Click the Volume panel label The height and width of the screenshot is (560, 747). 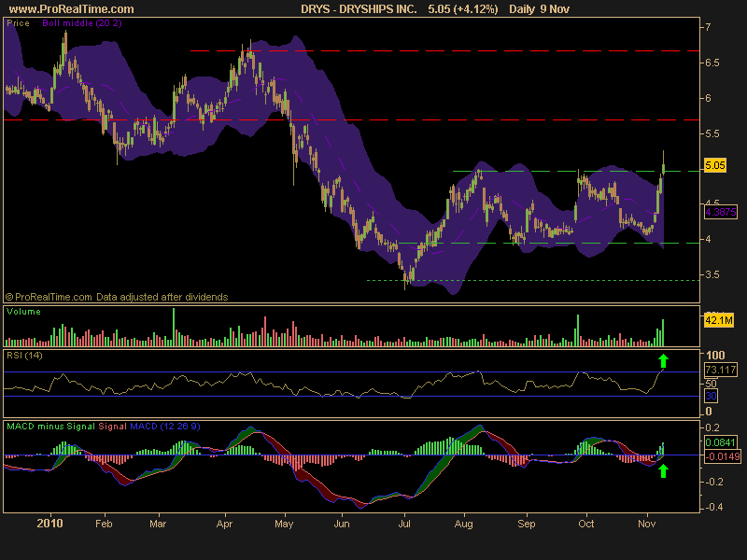coord(23,312)
